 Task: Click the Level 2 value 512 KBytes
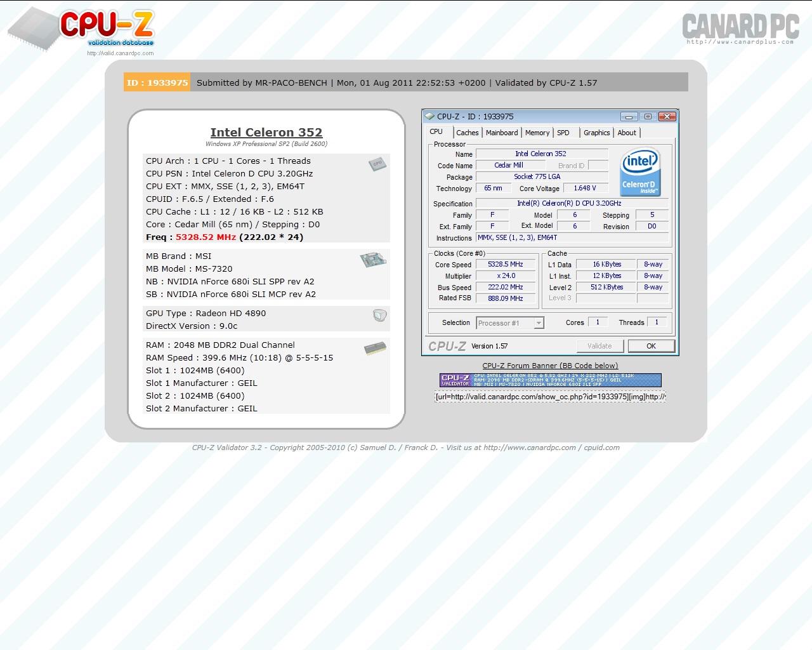pos(607,287)
